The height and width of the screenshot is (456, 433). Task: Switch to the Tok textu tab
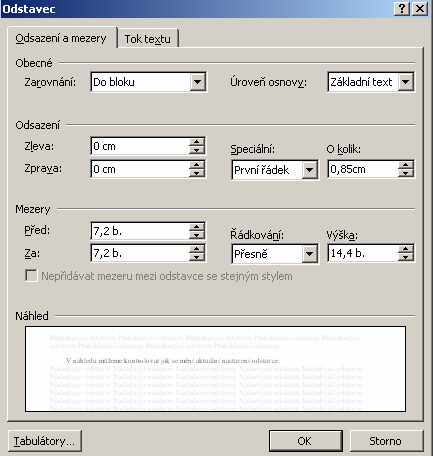[148, 39]
